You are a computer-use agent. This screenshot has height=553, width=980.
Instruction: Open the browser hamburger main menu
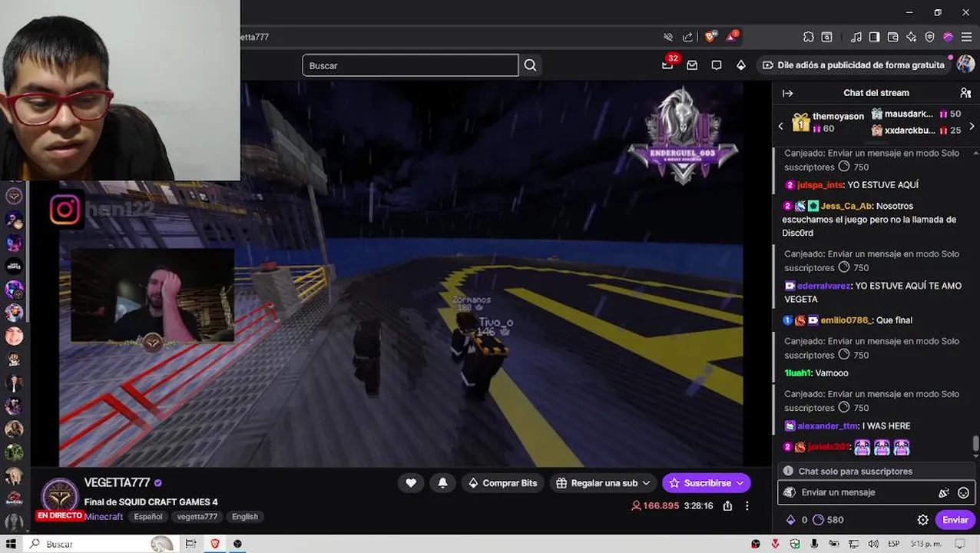coord(966,37)
